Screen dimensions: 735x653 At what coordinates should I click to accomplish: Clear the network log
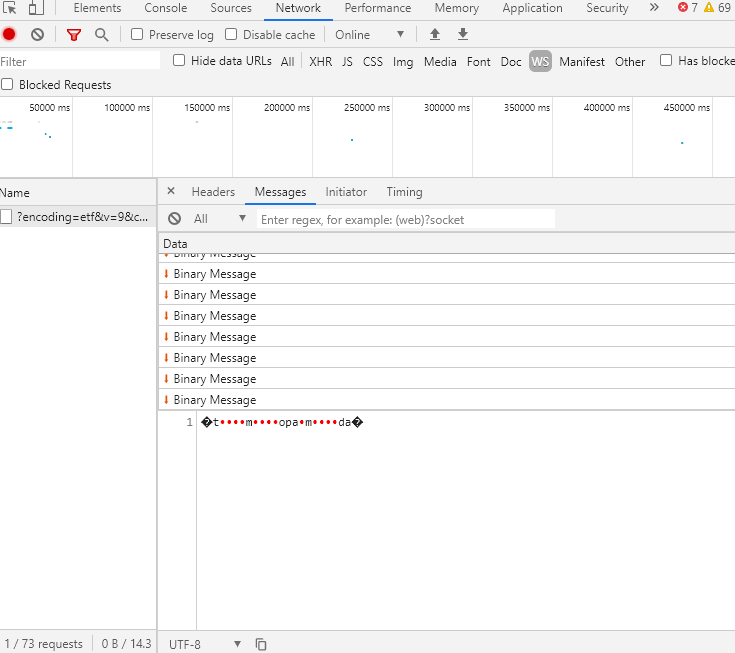pyautogui.click(x=38, y=34)
